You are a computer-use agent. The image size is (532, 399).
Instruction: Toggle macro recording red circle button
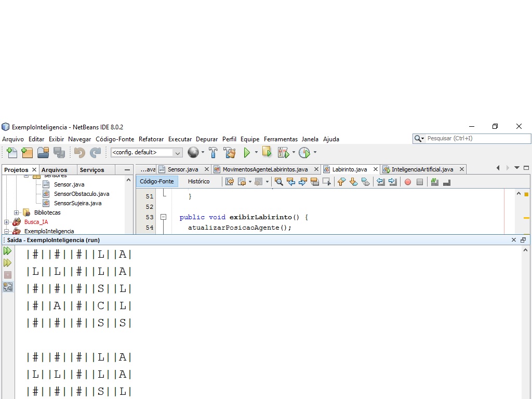408,182
